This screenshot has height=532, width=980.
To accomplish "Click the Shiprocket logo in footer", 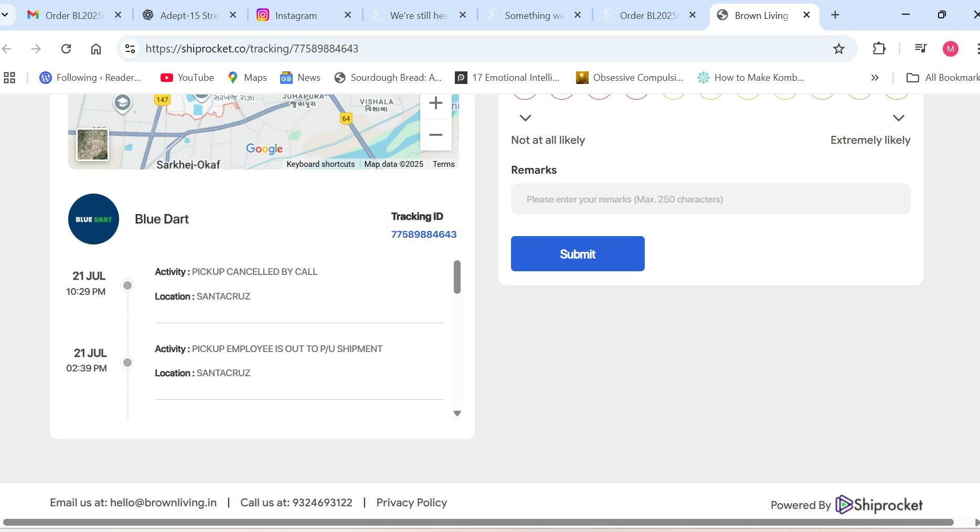I will click(879, 505).
